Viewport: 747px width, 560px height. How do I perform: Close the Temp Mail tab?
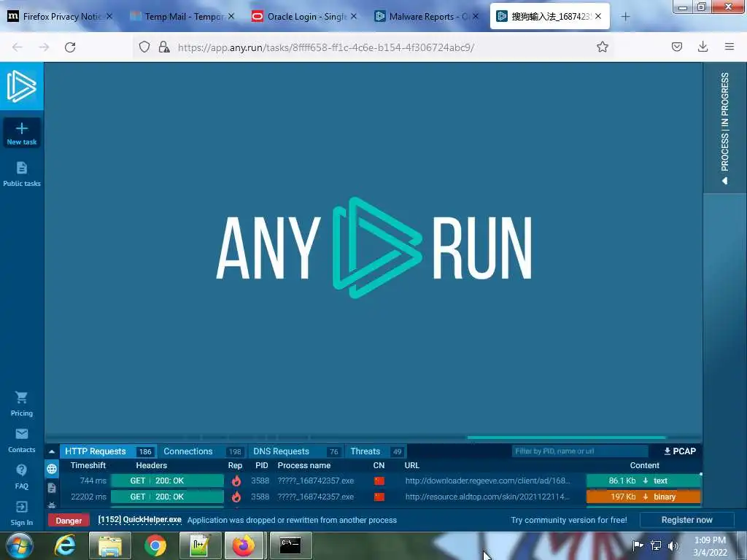tap(231, 16)
